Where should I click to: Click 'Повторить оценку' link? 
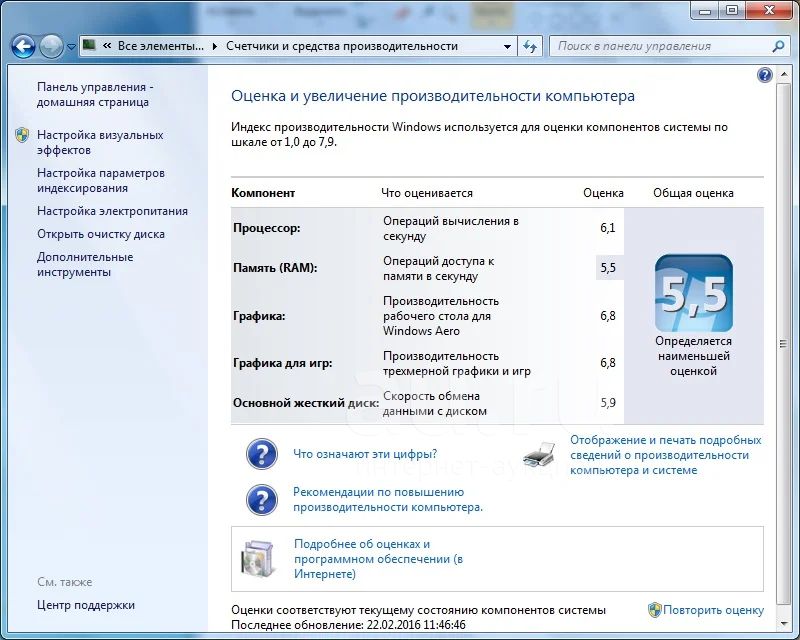pyautogui.click(x=713, y=610)
